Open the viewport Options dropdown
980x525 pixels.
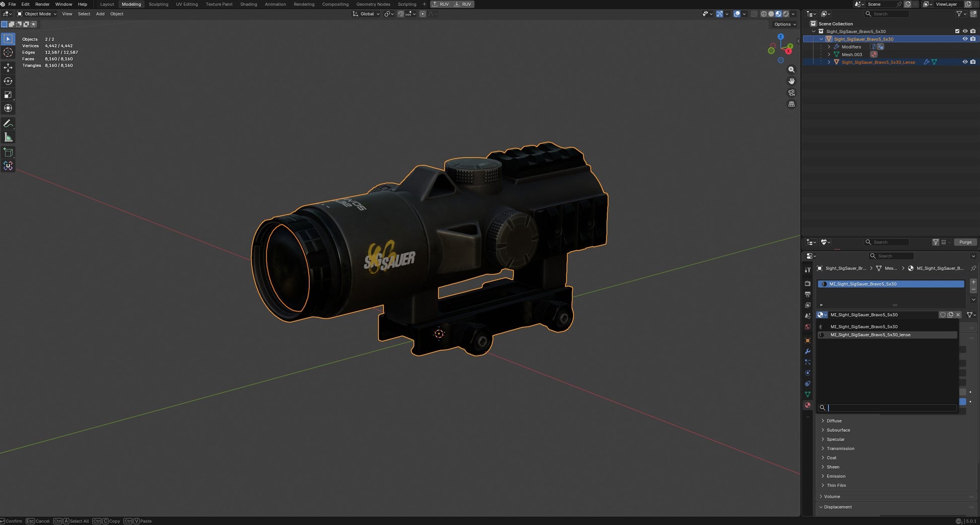[785, 24]
